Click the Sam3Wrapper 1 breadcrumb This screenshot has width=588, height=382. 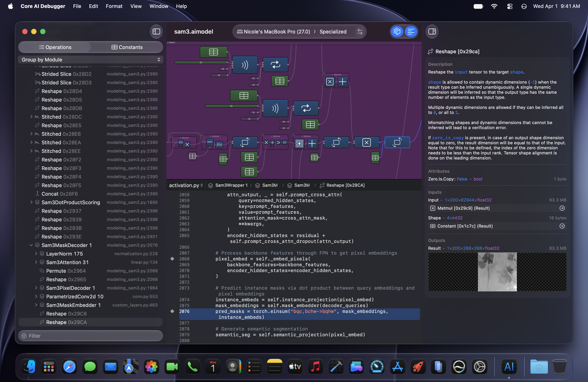tap(228, 185)
